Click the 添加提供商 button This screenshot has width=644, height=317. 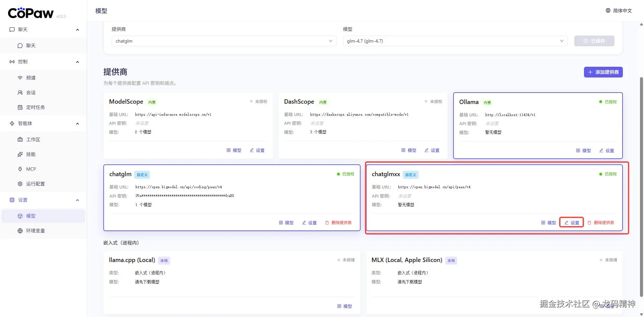[603, 72]
